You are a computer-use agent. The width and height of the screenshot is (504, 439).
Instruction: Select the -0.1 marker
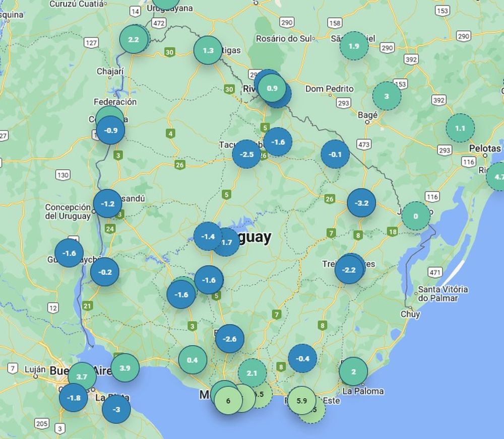(x=335, y=154)
